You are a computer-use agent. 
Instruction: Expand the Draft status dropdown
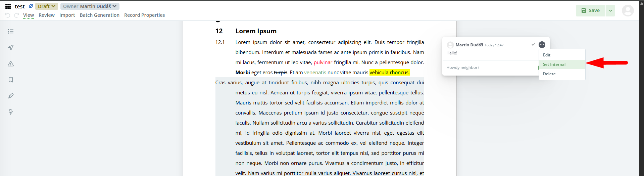(x=47, y=6)
